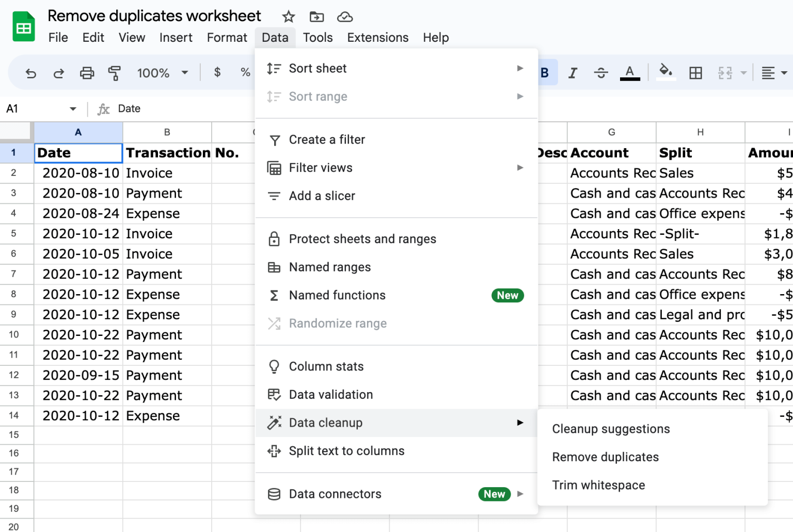Select Remove duplicates from Data cleanup

(x=605, y=457)
